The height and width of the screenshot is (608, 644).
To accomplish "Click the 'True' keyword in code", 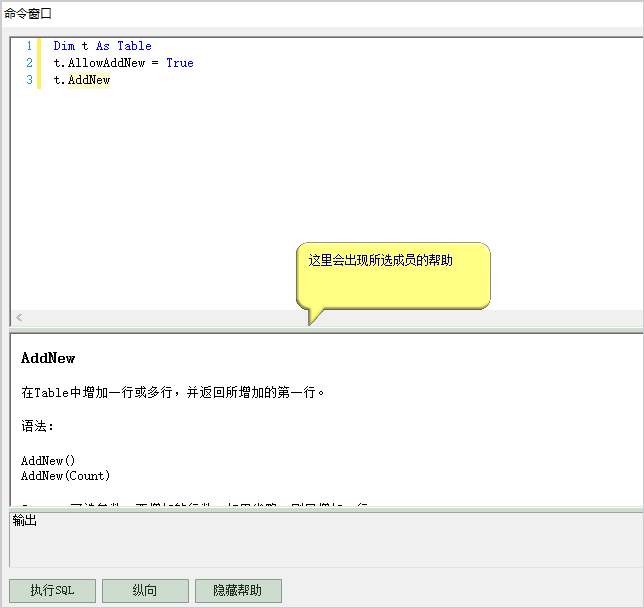I will pyautogui.click(x=180, y=63).
